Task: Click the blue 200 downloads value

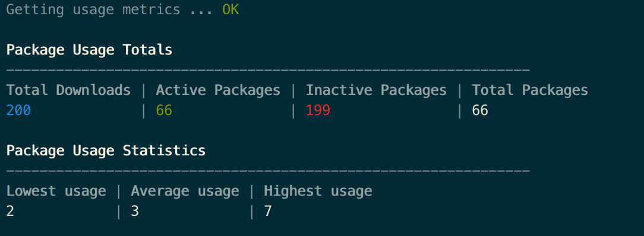Action: [18, 111]
